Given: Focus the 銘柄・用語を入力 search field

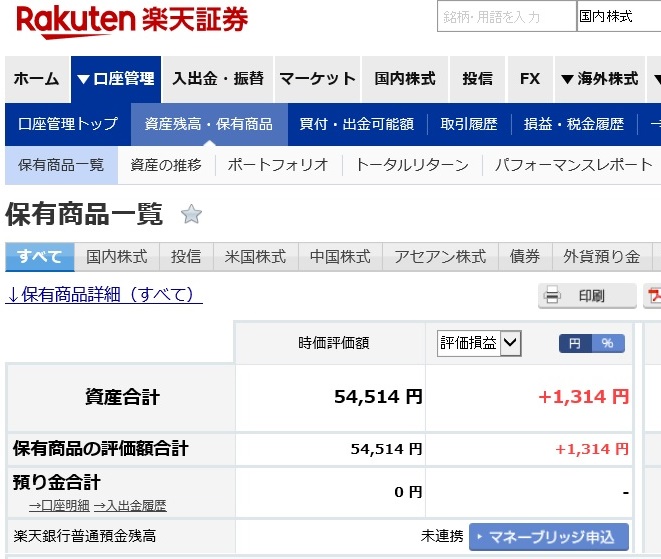Looking at the screenshot, I should [507, 16].
